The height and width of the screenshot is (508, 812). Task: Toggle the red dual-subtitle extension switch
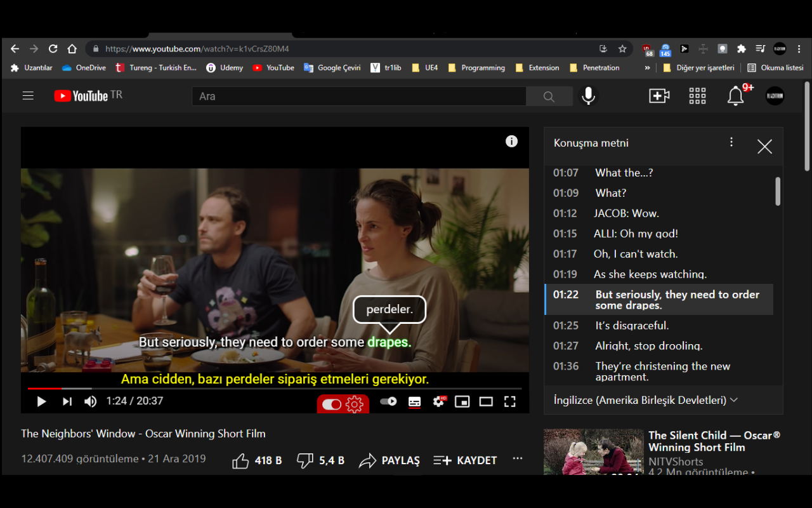(x=332, y=404)
